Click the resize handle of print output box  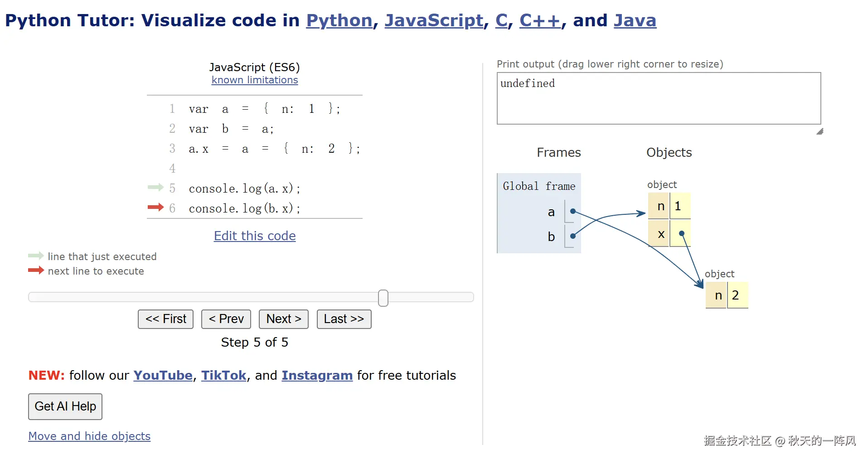tap(820, 132)
